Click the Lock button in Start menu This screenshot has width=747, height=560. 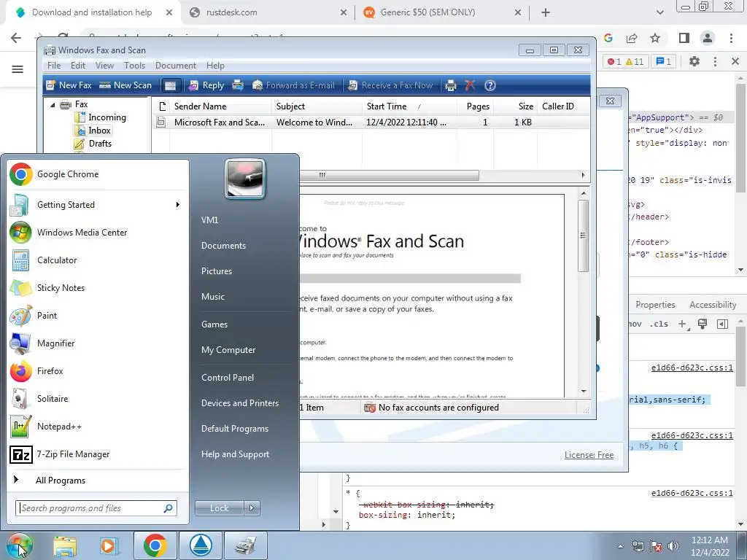[x=219, y=508]
